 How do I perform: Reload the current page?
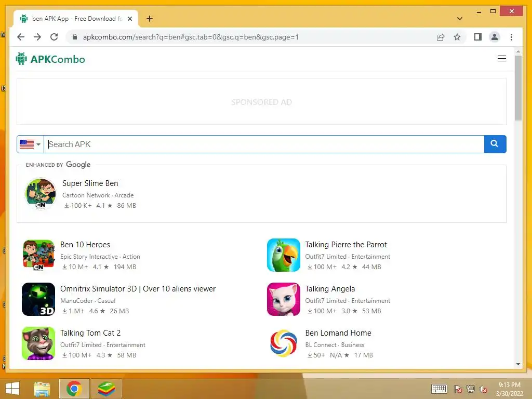[x=54, y=37]
